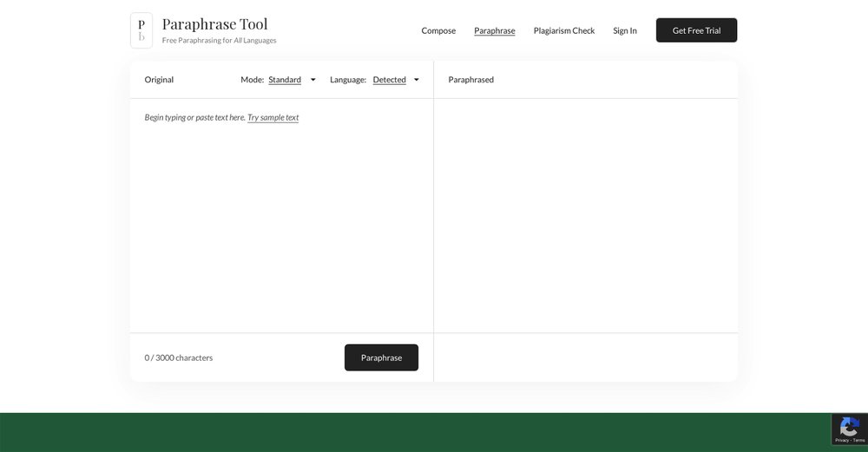Expand the Mode dropdown arrow
This screenshot has width=868, height=452.
313,80
